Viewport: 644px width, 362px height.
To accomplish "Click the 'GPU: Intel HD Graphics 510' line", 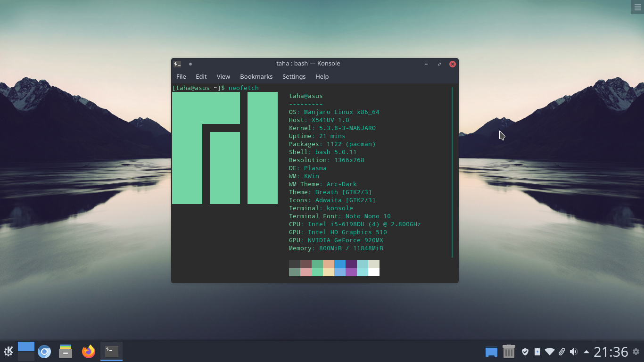I will tap(338, 232).
